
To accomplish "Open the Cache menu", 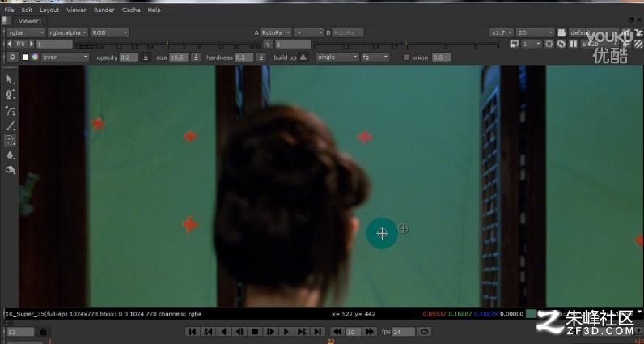I will (x=131, y=10).
